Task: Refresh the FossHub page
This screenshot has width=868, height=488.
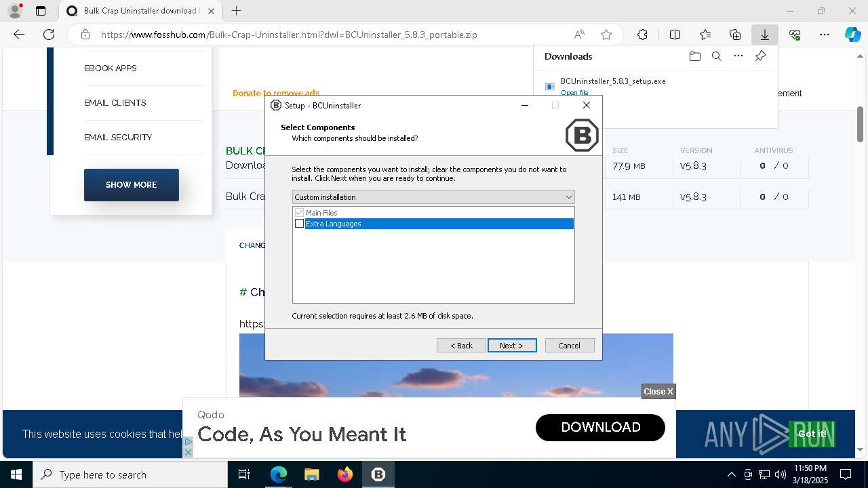Action: click(49, 35)
